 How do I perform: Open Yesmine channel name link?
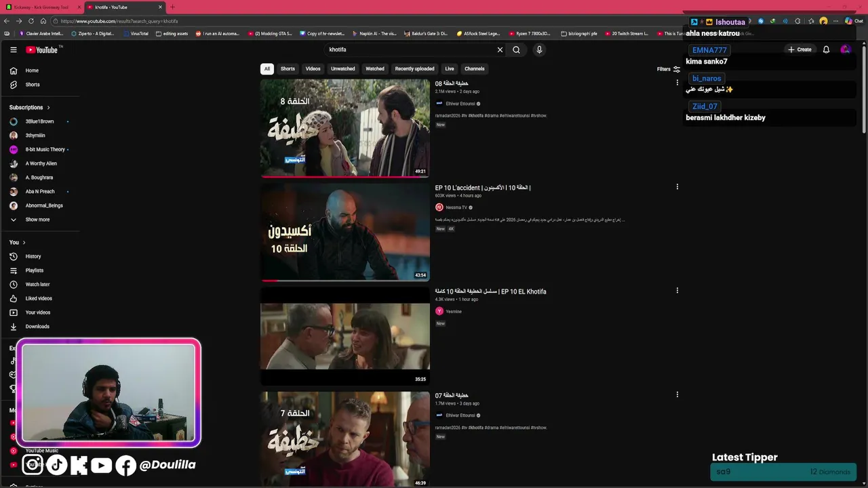(454, 312)
